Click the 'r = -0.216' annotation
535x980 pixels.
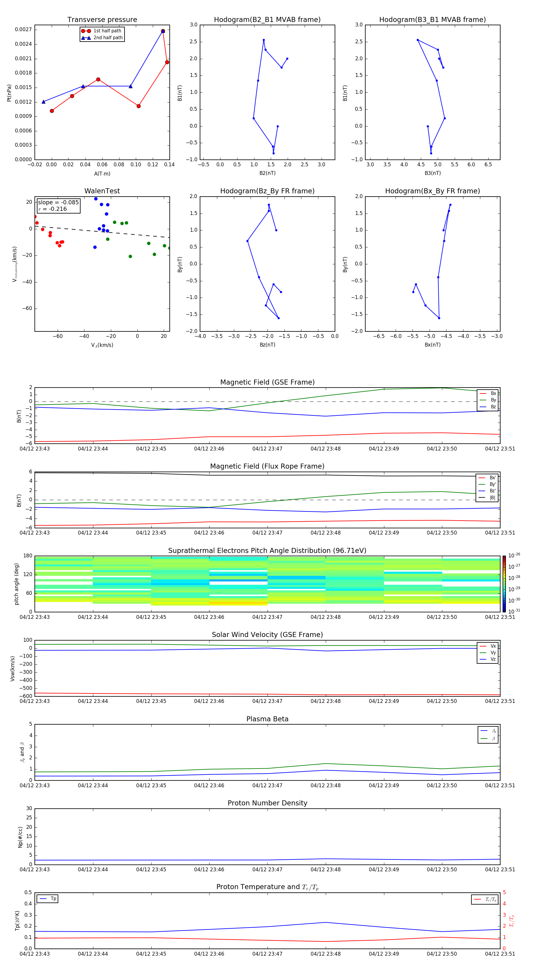tap(53, 209)
